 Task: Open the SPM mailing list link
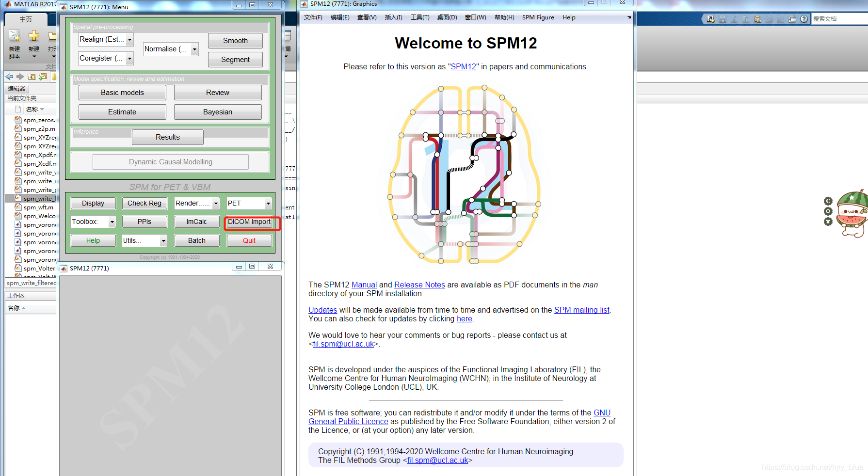pos(582,310)
